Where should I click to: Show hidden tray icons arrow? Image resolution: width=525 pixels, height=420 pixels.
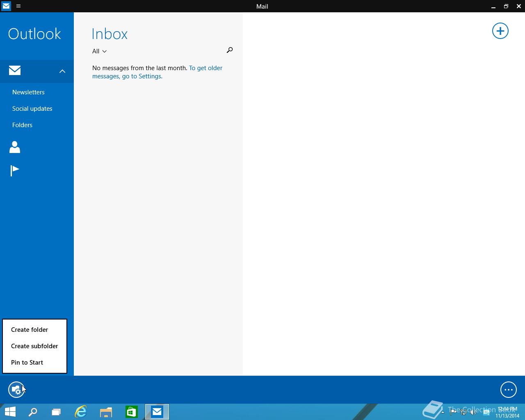(443, 412)
